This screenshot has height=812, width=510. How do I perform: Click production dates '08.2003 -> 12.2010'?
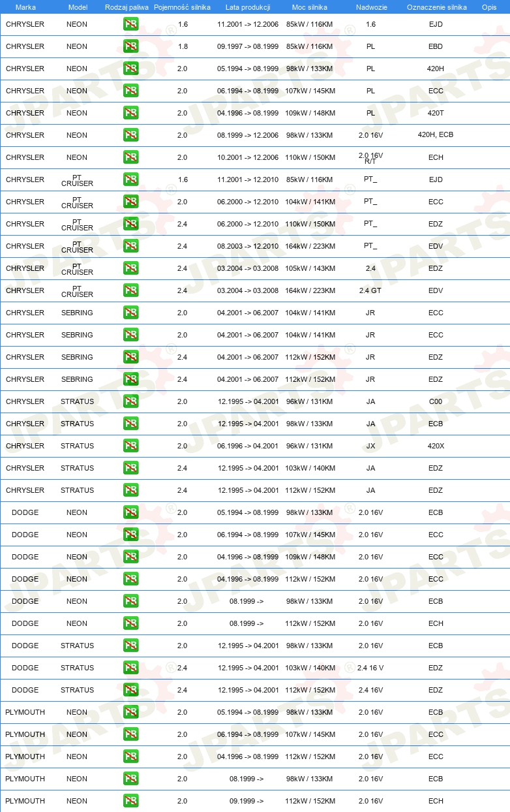click(248, 246)
